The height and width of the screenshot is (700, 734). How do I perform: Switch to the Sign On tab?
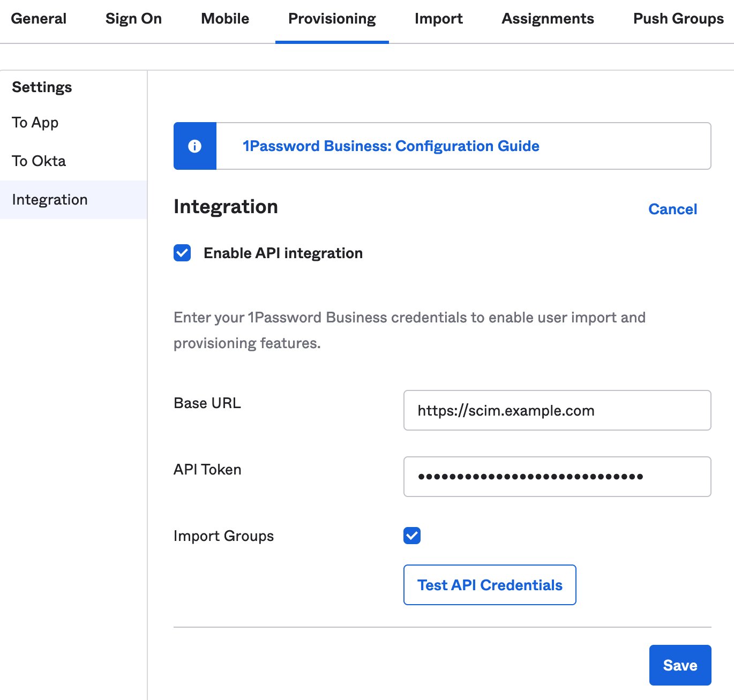click(133, 19)
